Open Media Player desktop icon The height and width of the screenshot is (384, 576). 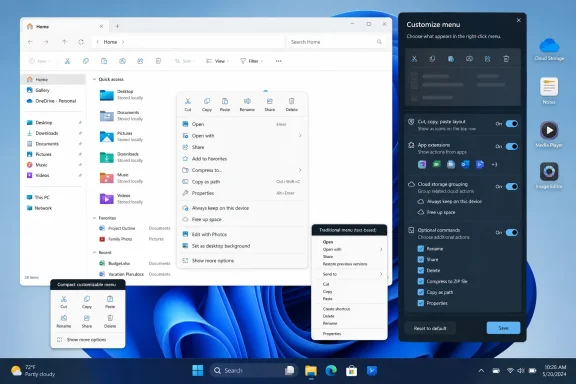(x=549, y=134)
